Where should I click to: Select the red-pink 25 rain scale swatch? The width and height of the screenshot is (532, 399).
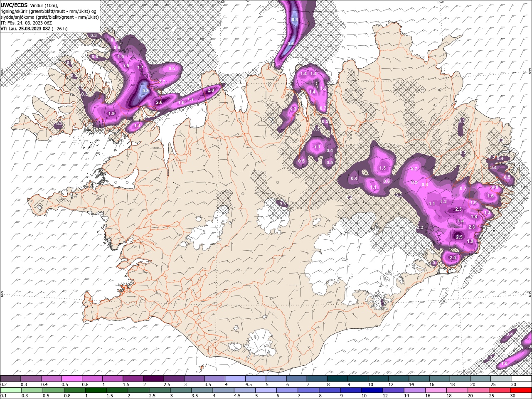(499, 390)
